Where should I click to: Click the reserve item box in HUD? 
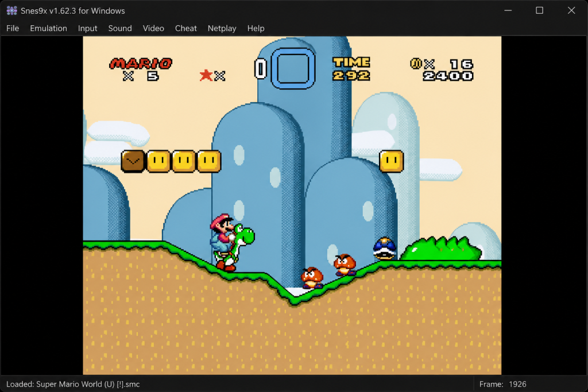(292, 68)
